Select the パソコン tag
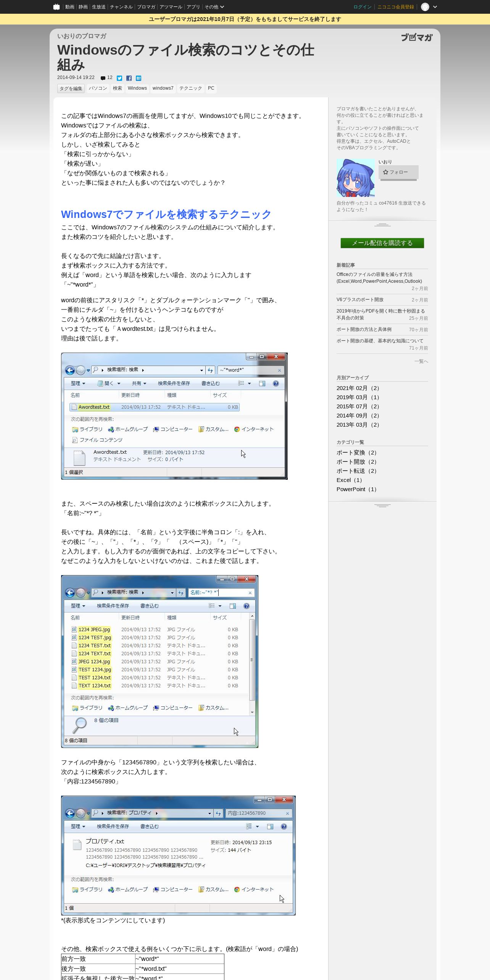 98,88
